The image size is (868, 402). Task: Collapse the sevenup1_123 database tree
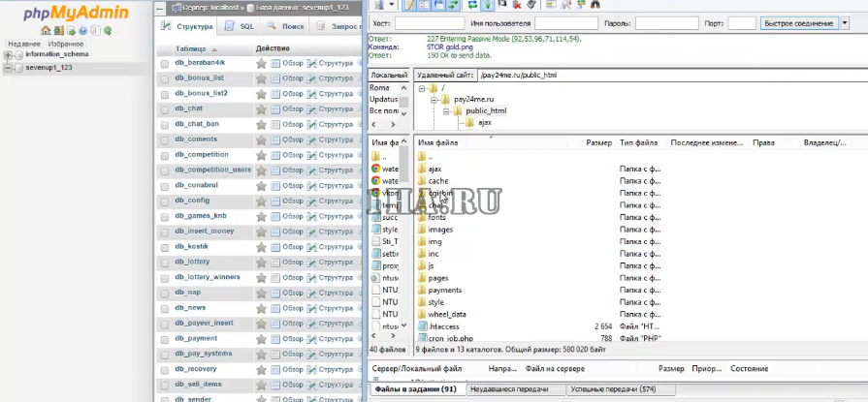point(8,69)
